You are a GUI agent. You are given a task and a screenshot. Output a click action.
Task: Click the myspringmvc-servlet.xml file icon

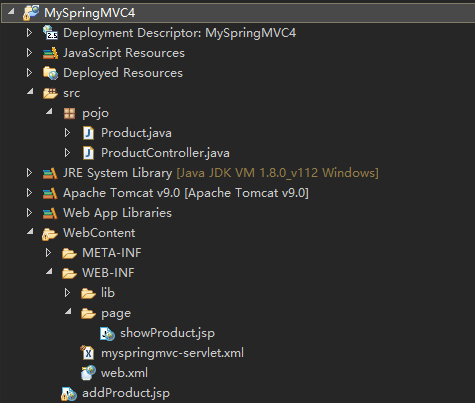click(x=88, y=353)
